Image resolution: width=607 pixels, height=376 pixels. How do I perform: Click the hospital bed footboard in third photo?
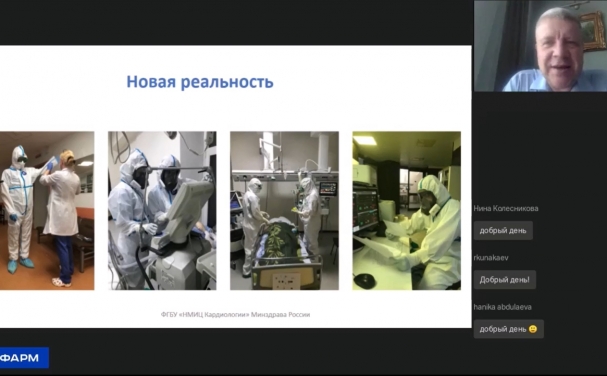(286, 276)
